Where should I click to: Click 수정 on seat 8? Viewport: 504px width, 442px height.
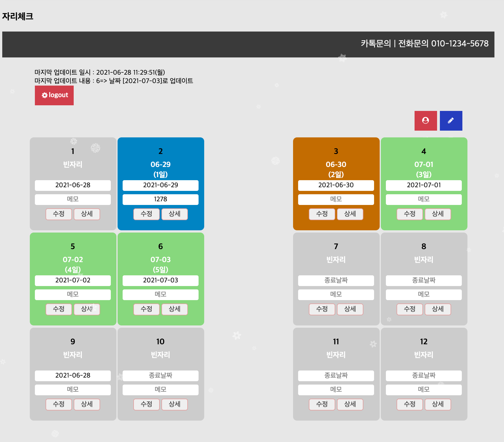pos(410,309)
